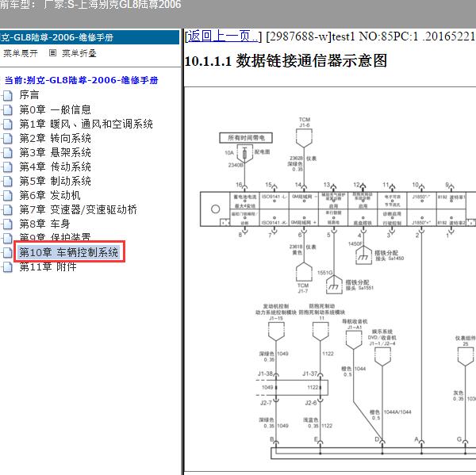Click the 返回上一页 link
The height and width of the screenshot is (475, 476).
click(x=223, y=36)
